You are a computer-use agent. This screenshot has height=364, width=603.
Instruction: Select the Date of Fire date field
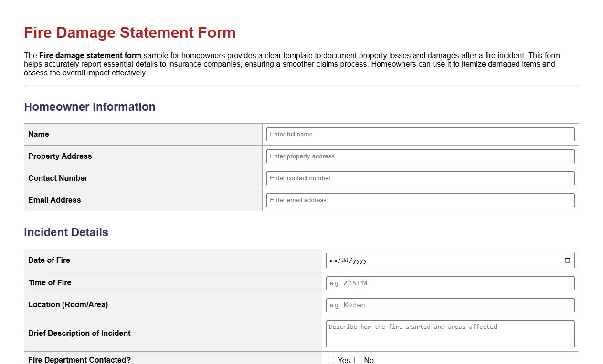click(x=430, y=260)
